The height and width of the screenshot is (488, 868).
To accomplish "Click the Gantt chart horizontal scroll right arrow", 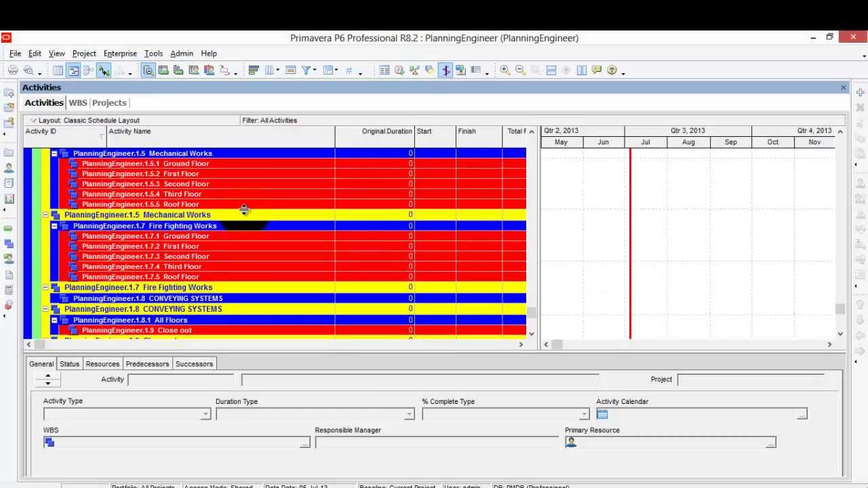I will point(829,345).
